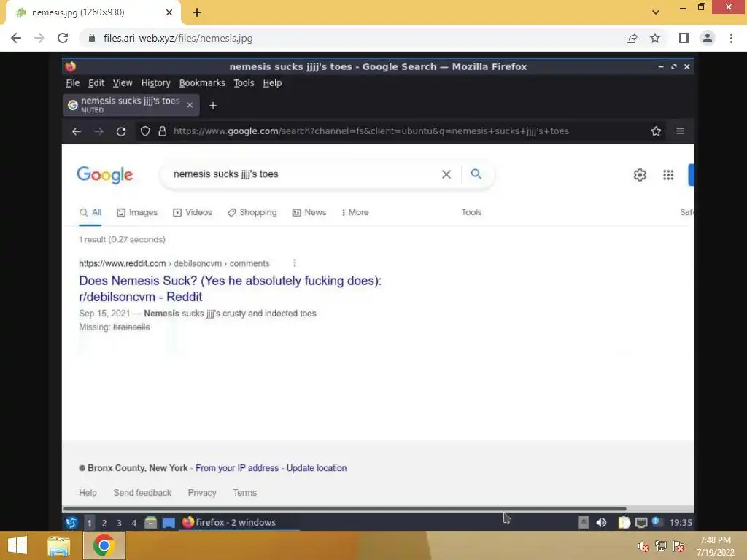Close the muted Firefox tab

click(x=190, y=105)
